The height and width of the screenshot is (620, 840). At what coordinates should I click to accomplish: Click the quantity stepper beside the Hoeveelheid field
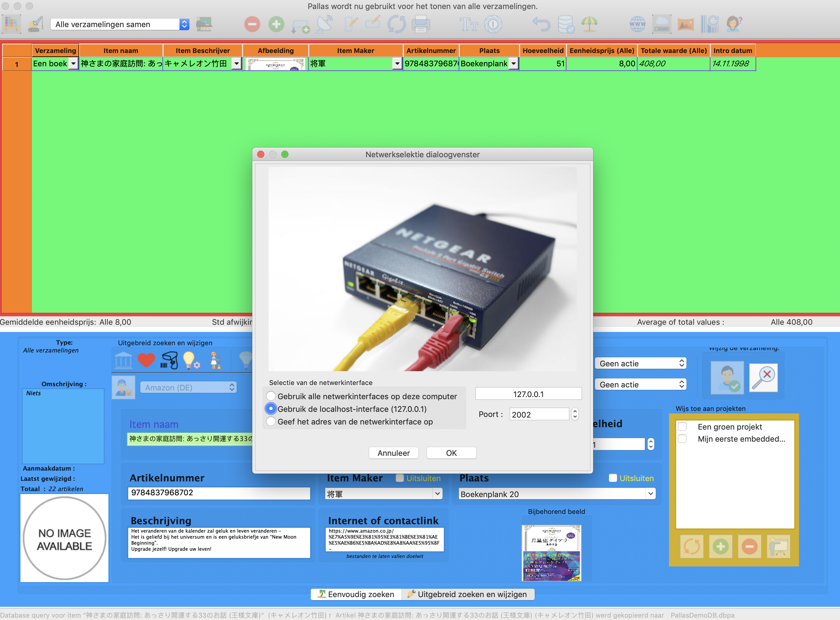pyautogui.click(x=651, y=444)
